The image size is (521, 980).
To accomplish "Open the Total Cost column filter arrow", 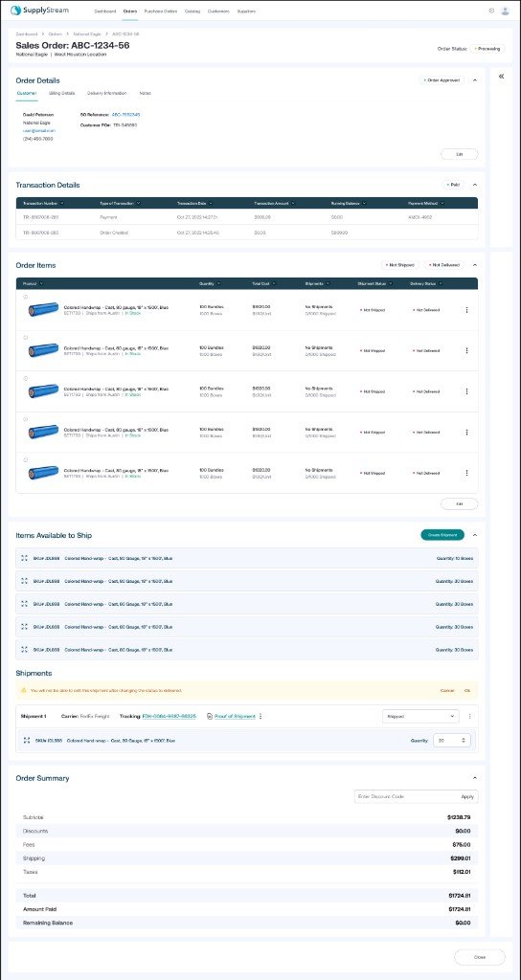I will (x=273, y=283).
